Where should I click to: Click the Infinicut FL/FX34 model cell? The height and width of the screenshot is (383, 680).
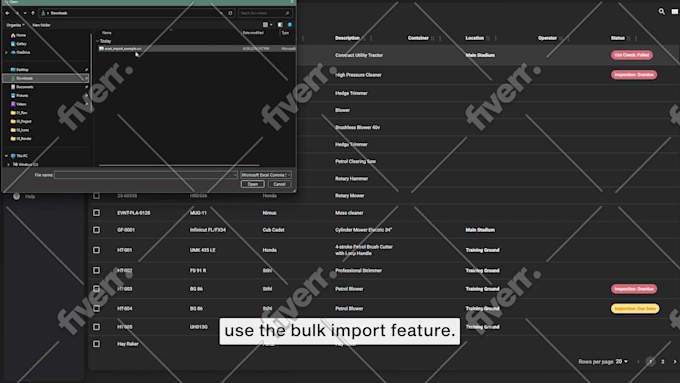(208, 230)
